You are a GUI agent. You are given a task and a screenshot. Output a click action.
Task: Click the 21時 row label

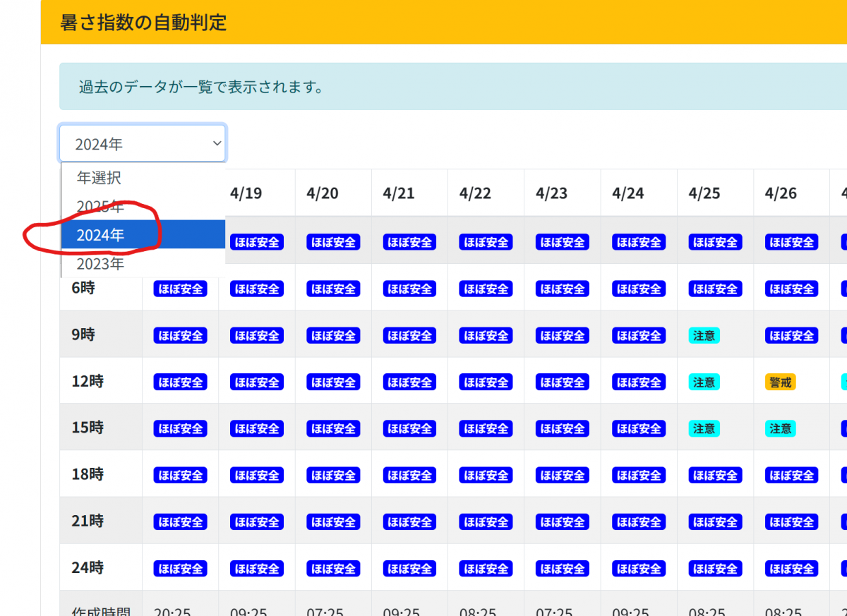click(88, 521)
